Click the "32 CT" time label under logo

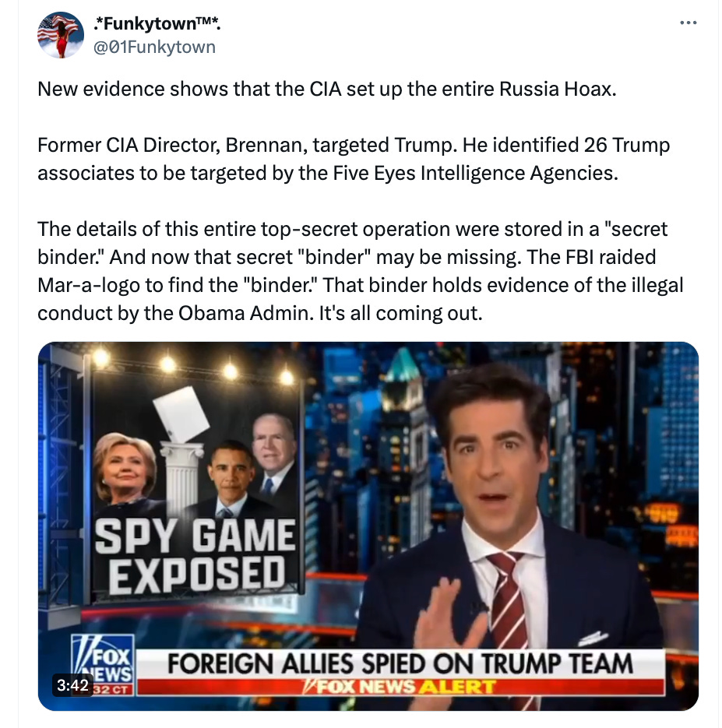pos(111,690)
